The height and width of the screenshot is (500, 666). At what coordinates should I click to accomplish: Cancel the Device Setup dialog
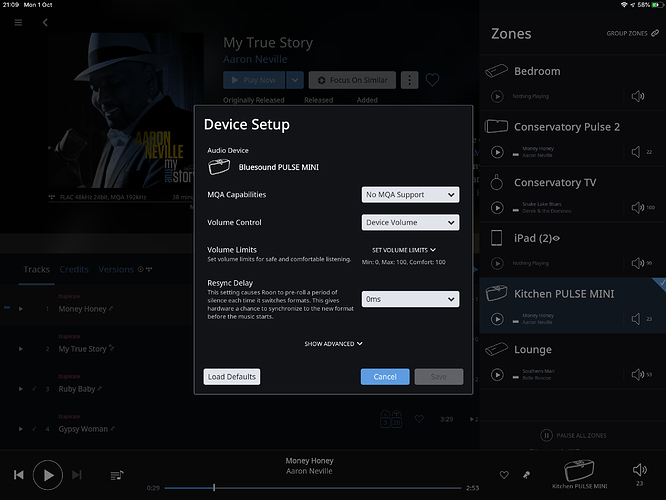385,377
